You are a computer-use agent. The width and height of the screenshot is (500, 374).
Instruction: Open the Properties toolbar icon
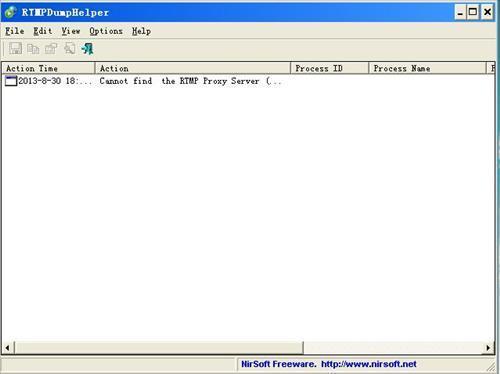[51, 49]
